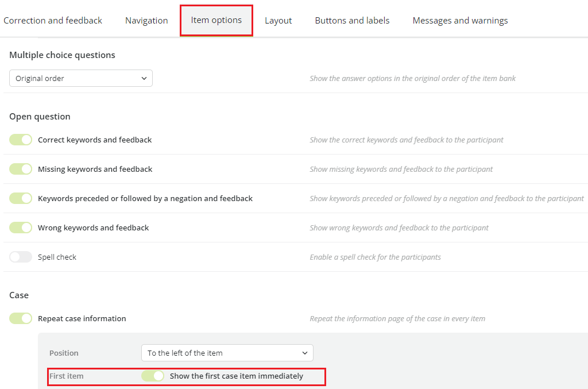Turn off Show the first case item immediately

(x=152, y=376)
